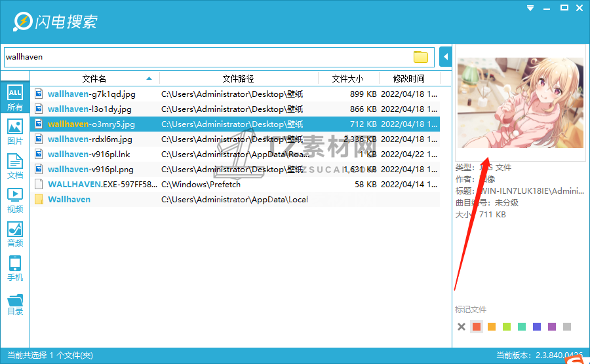
Task: Click the sort arrow in 文件名 header
Action: tap(149, 79)
